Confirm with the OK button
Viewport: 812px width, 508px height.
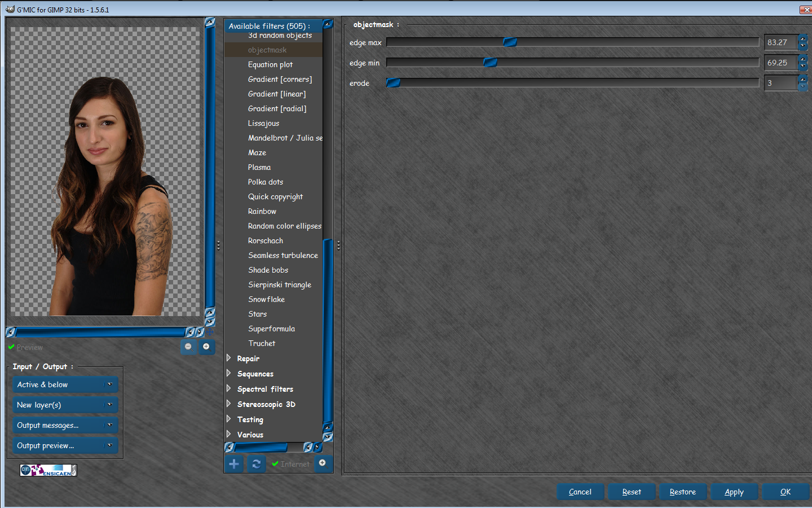coord(785,492)
